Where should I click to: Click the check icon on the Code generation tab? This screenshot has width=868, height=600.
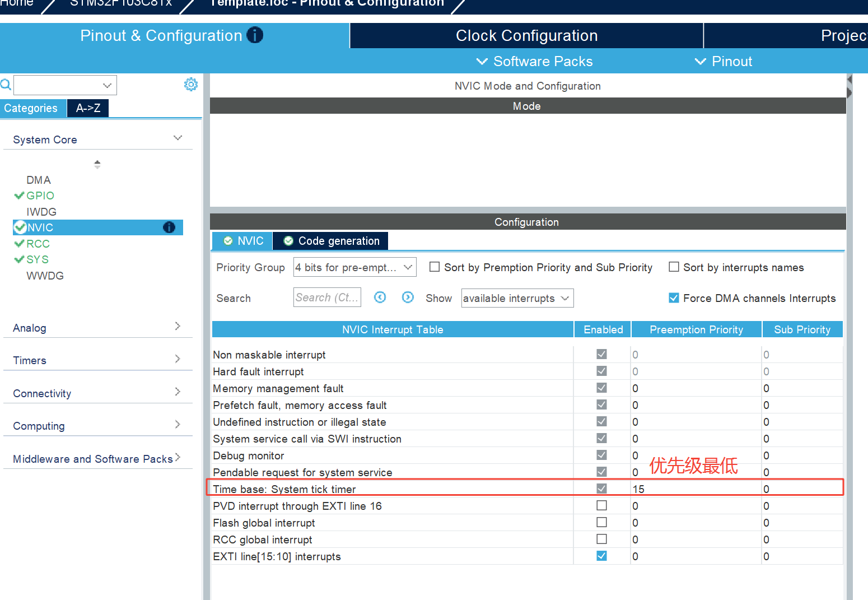[x=288, y=241]
